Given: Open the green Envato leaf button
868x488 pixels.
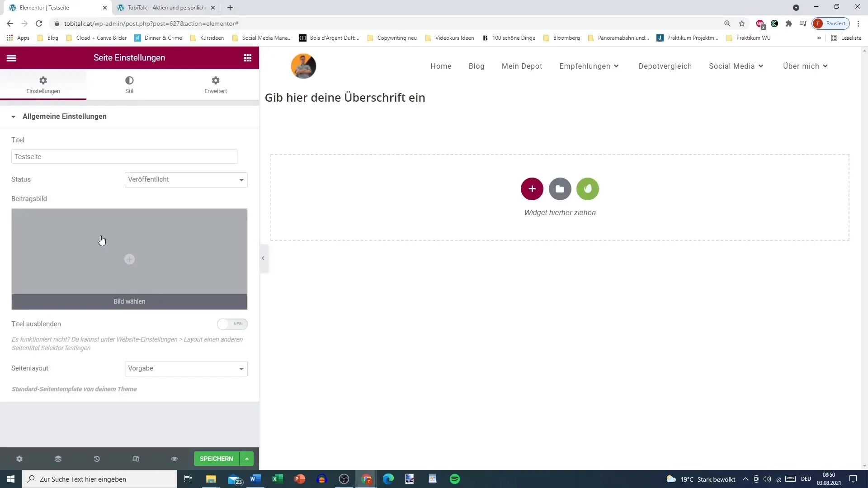Looking at the screenshot, I should tap(588, 189).
